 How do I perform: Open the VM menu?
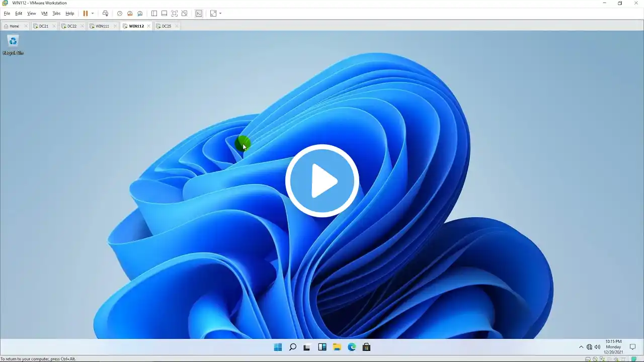[44, 14]
